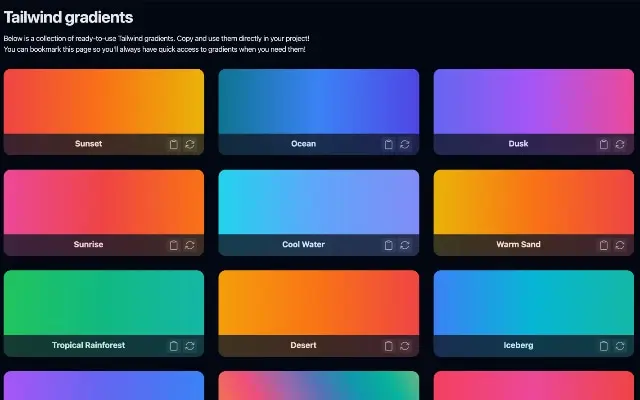This screenshot has width=640, height=400.
Task: Rotate direction of the Sunrise gradient
Action: click(x=190, y=245)
